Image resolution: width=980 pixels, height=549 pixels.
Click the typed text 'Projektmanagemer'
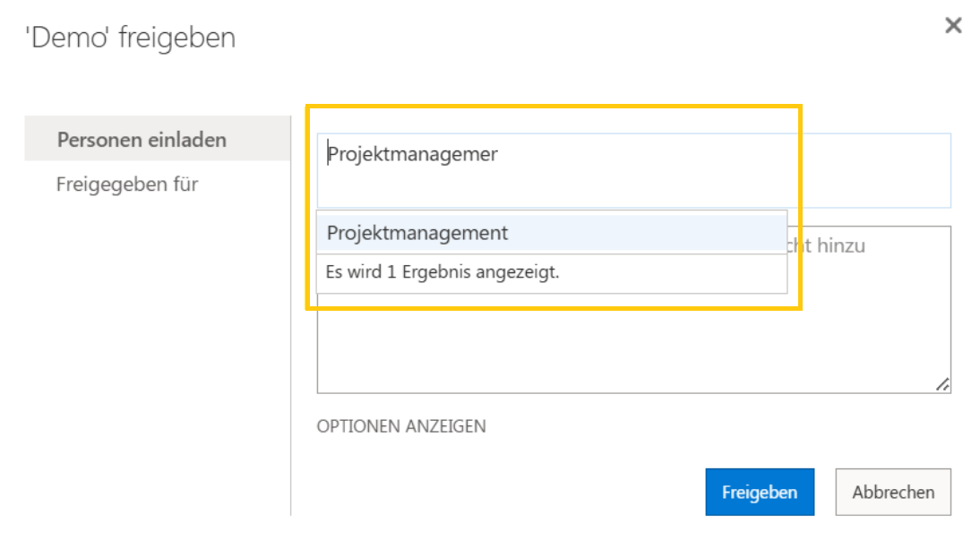click(412, 155)
